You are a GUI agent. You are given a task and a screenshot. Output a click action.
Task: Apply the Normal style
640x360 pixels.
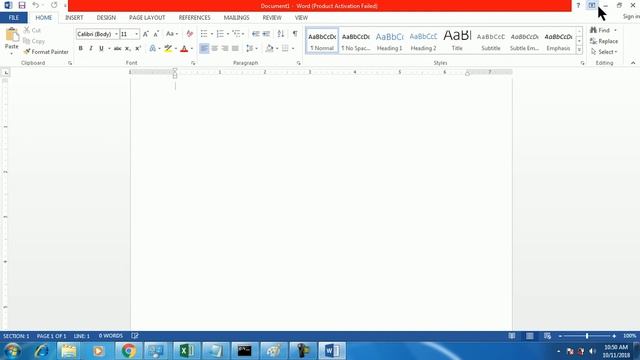322,41
